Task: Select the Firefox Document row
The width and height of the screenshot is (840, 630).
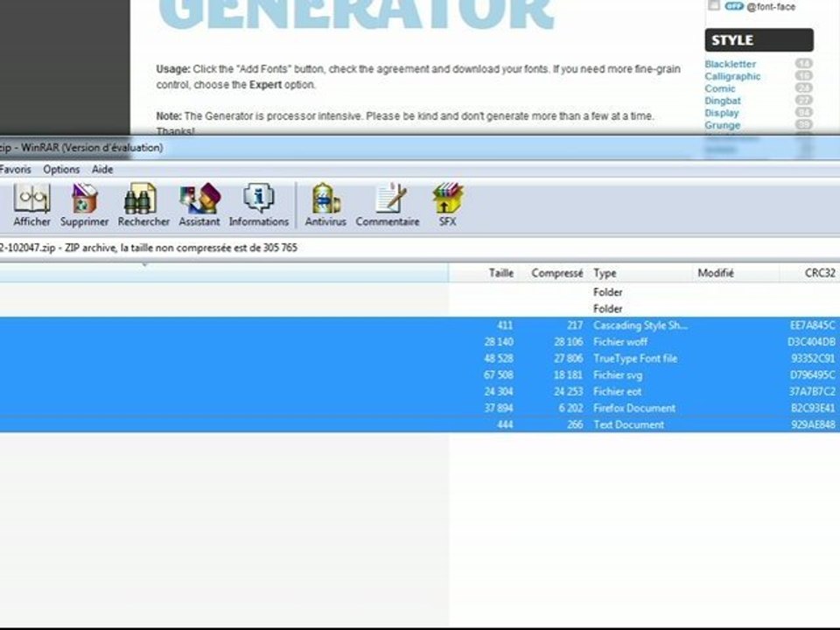Action: tap(420, 409)
